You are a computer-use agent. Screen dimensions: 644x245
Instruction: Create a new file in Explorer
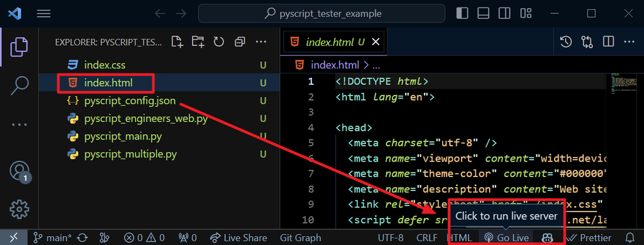(x=177, y=41)
